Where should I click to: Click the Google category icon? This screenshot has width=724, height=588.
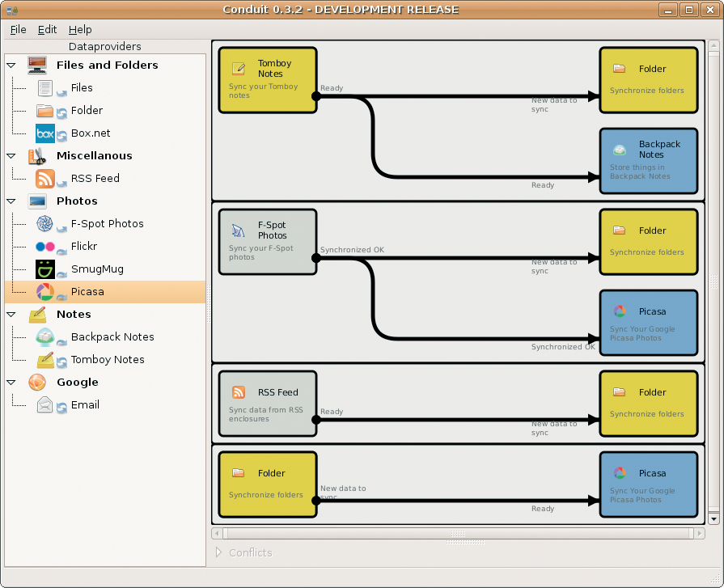37,382
